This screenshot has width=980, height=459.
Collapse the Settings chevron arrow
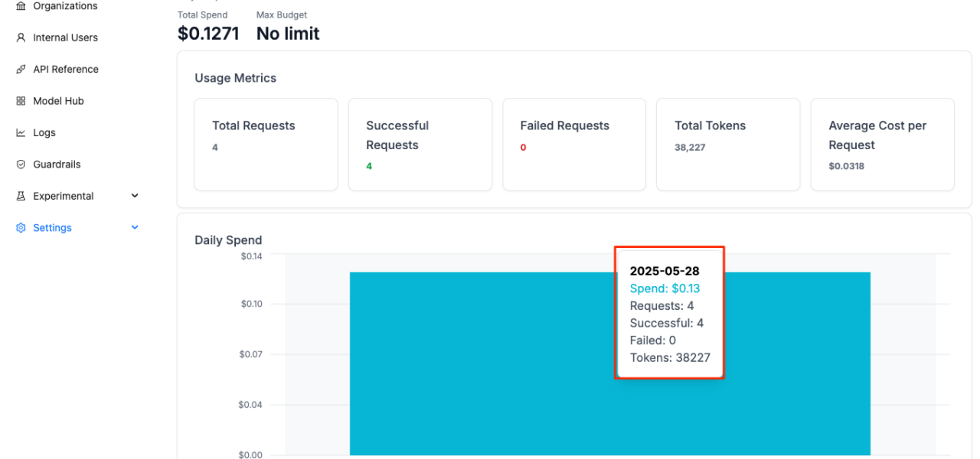point(135,228)
